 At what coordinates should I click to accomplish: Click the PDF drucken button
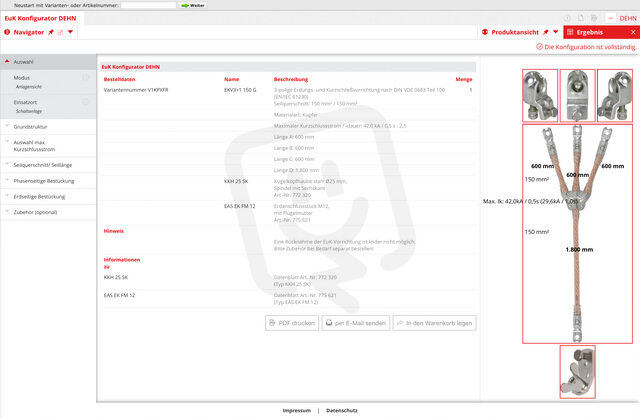pos(292,323)
